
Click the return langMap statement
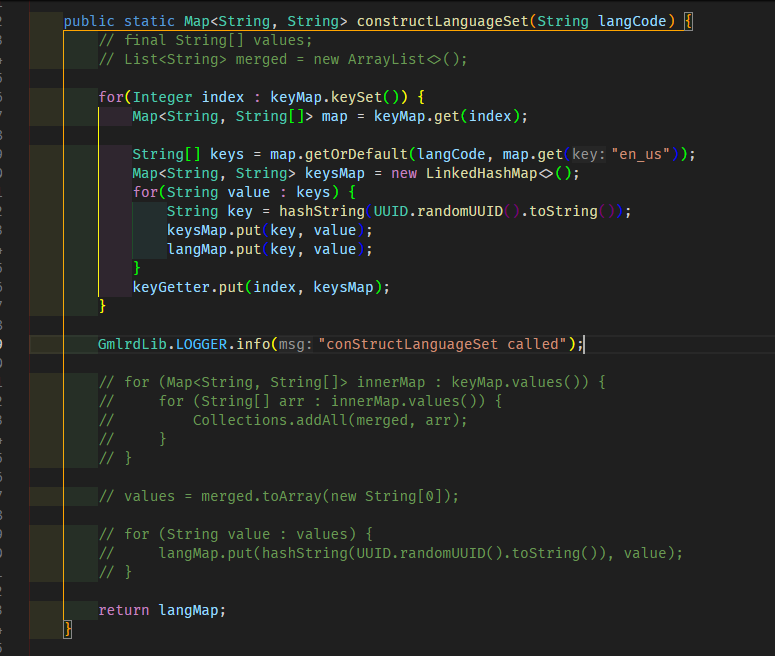pyautogui.click(x=162, y=610)
